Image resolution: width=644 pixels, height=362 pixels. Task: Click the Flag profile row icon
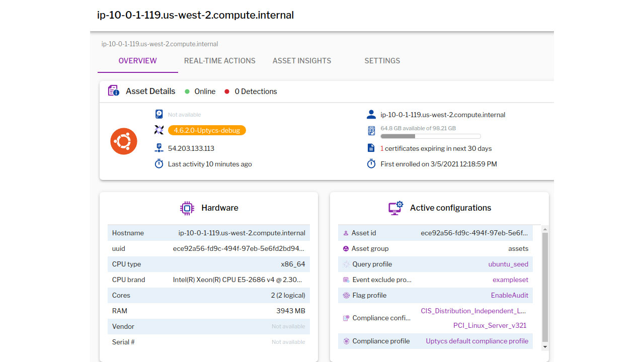346,296
